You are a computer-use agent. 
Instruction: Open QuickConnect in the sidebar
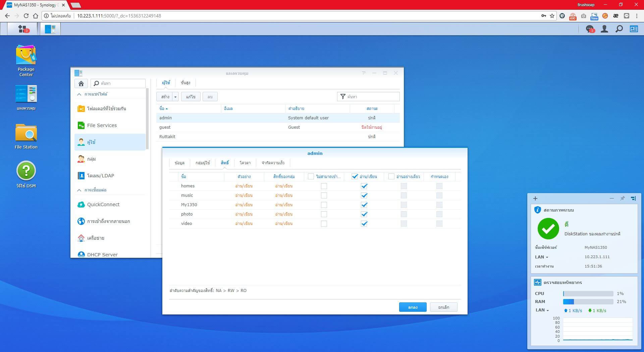(x=103, y=204)
